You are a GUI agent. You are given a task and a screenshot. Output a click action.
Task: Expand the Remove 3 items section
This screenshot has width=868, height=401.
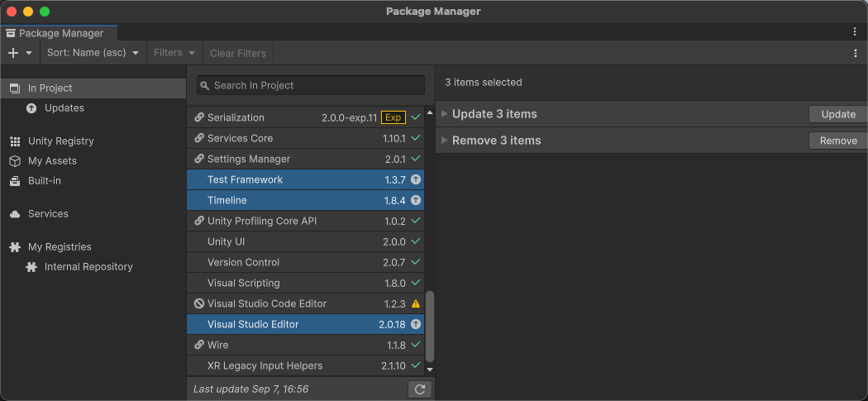coord(444,141)
